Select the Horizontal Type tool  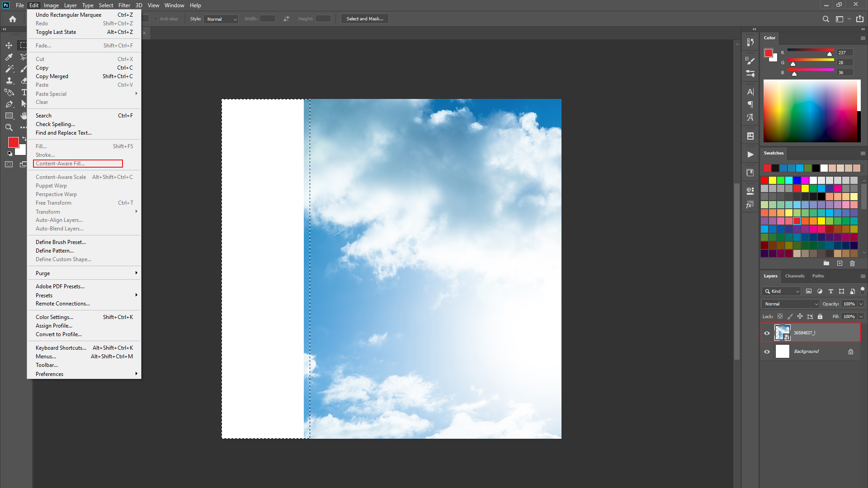click(x=24, y=92)
